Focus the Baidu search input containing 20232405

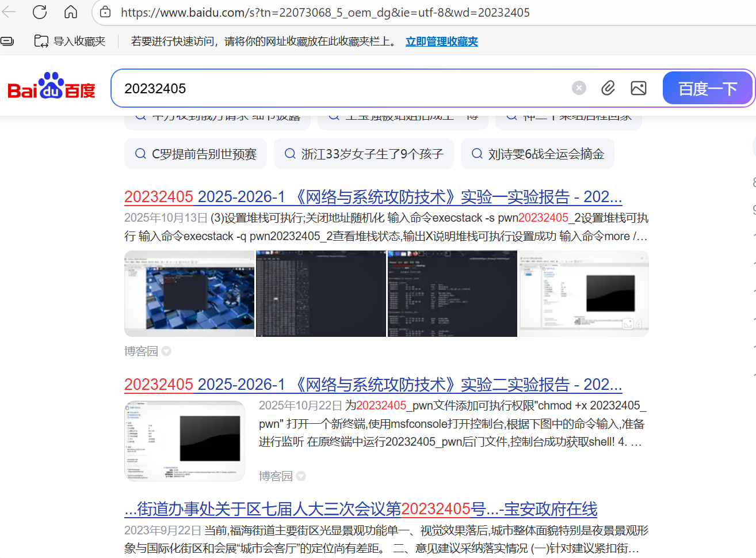(x=344, y=88)
